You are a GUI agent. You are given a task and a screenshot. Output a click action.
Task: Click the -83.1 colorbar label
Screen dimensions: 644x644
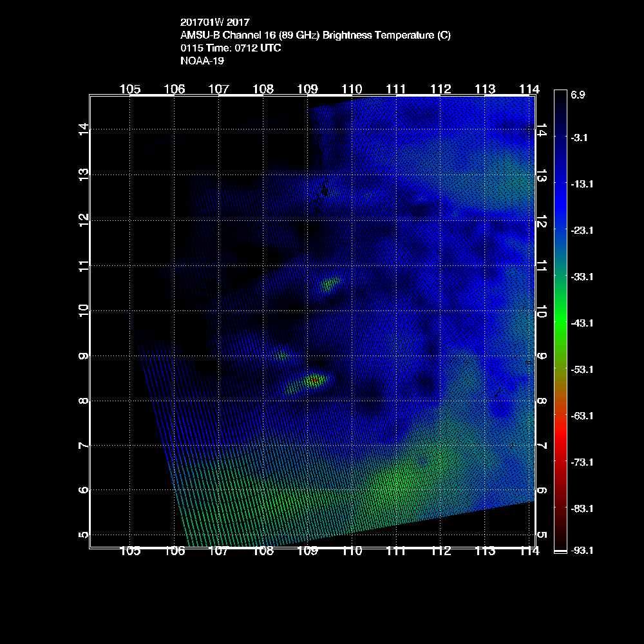coord(582,509)
